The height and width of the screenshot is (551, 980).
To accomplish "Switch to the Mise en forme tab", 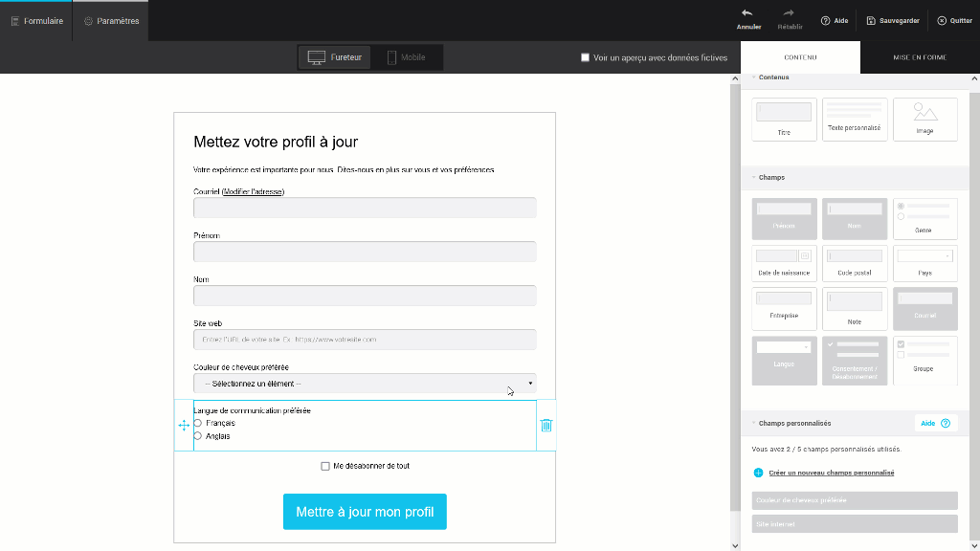I will pos(919,57).
